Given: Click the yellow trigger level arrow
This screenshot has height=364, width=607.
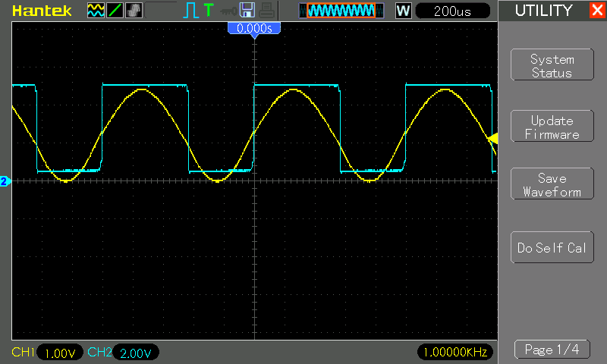Looking at the screenshot, I should point(492,139).
